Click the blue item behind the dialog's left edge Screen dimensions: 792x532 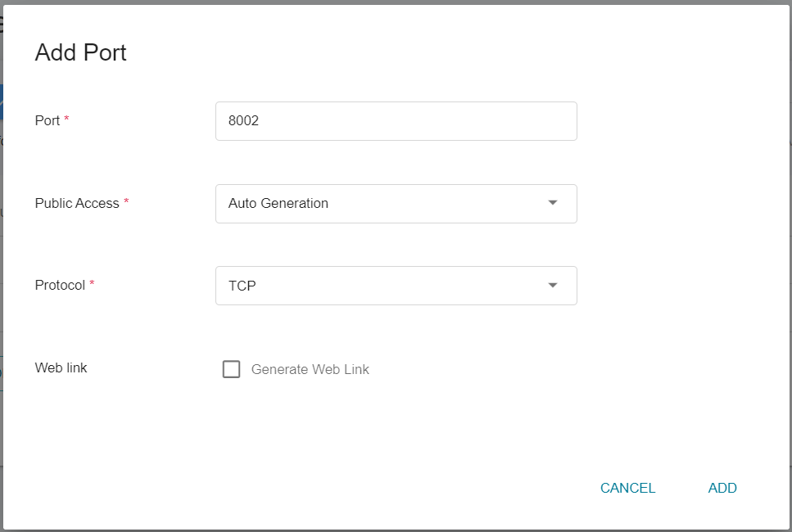[2, 102]
